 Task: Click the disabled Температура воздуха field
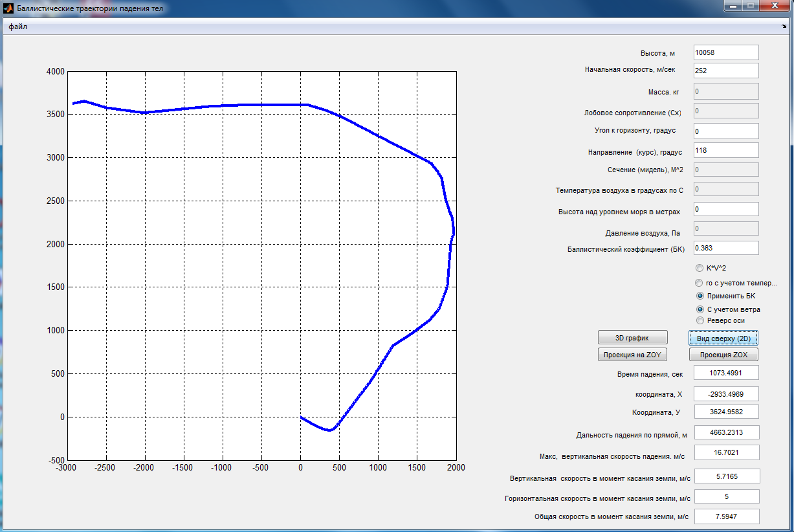click(x=725, y=189)
